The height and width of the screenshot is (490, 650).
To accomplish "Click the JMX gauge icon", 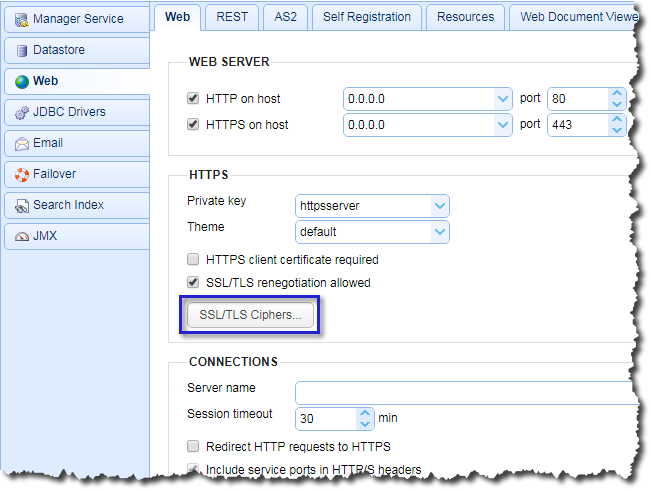I will click(x=22, y=237).
